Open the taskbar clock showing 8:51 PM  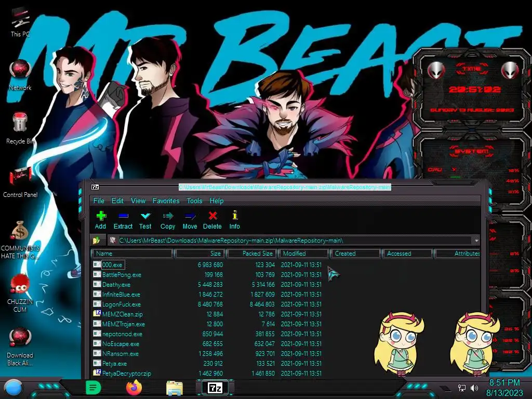tap(504, 388)
